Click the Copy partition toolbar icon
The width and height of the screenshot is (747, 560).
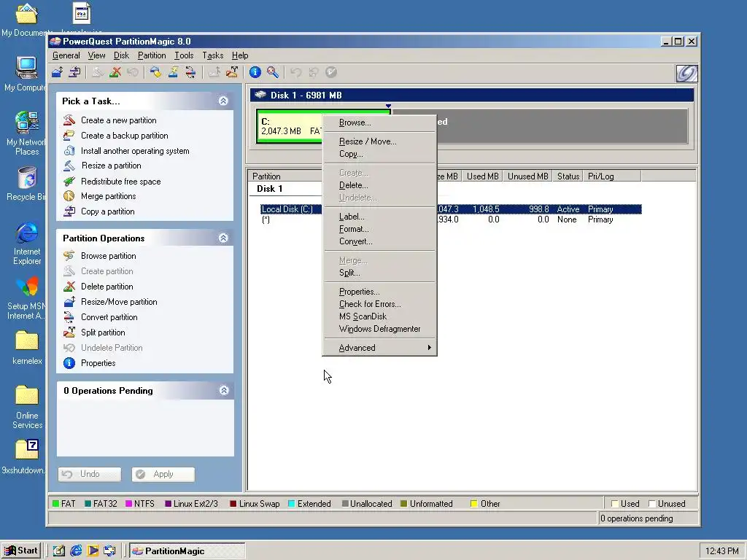tap(75, 72)
